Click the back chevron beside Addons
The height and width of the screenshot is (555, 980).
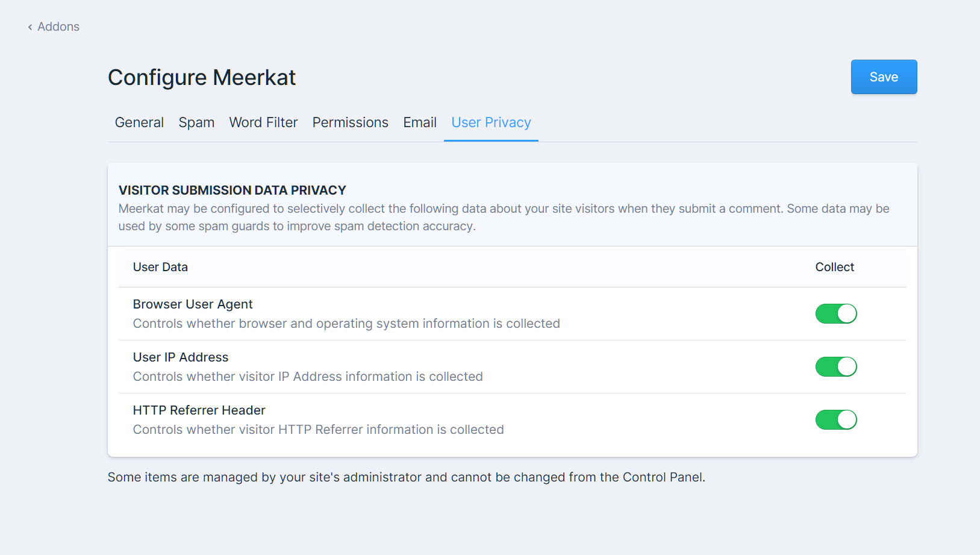click(x=30, y=27)
